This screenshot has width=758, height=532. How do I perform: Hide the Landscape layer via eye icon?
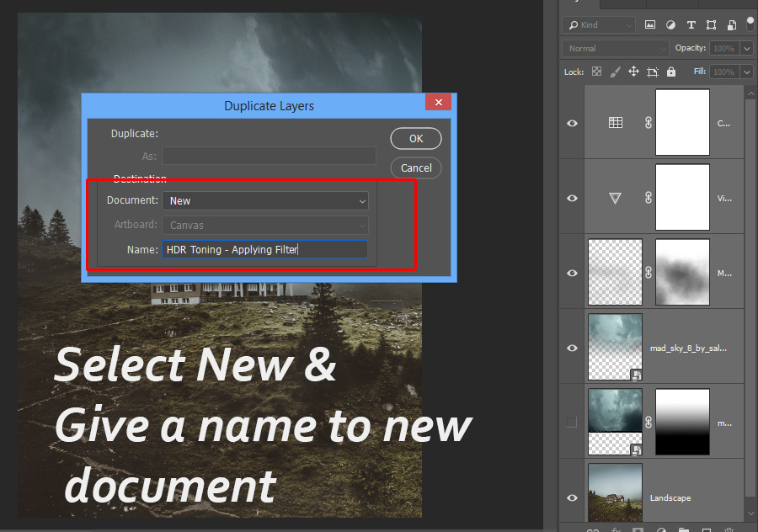[x=573, y=497]
